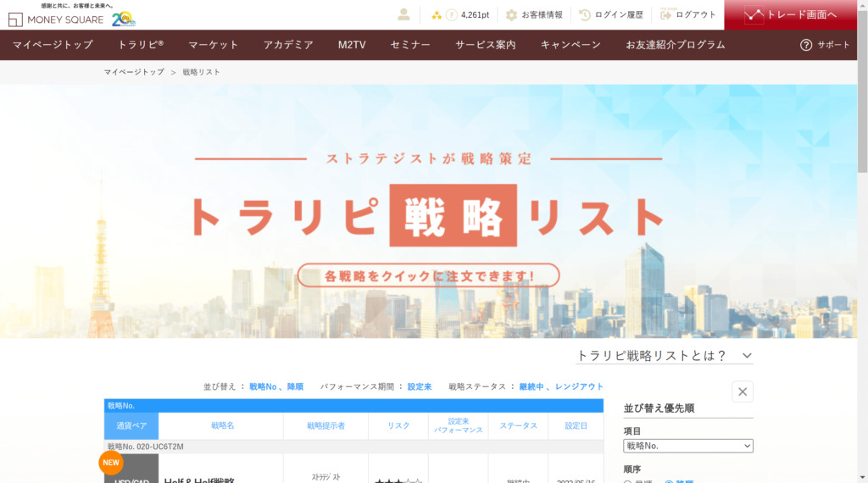Click the circled P points icon

click(452, 15)
